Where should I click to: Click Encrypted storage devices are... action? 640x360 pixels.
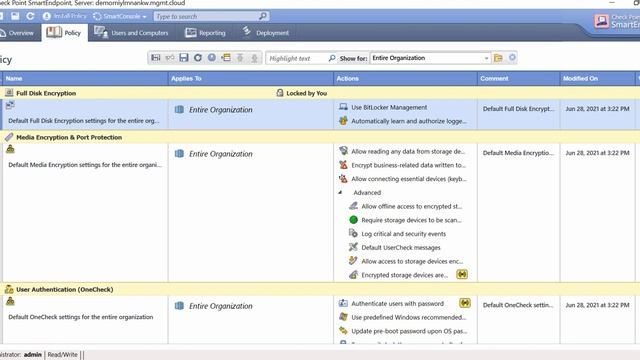pos(404,275)
